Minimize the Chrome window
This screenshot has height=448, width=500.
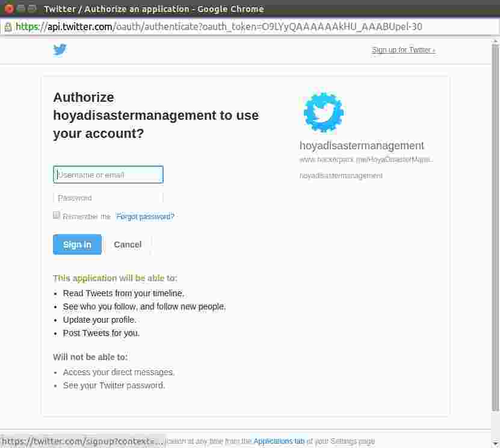tap(21, 8)
